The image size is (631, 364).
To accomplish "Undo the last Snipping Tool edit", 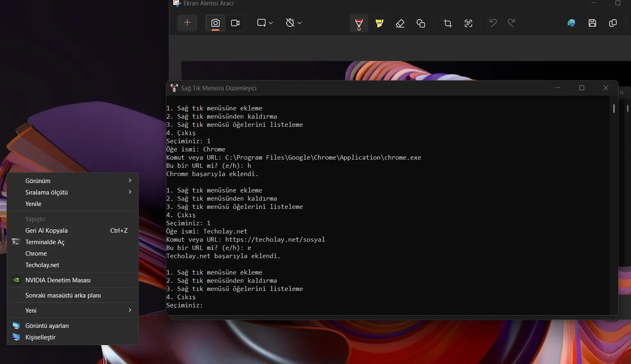I will point(493,23).
